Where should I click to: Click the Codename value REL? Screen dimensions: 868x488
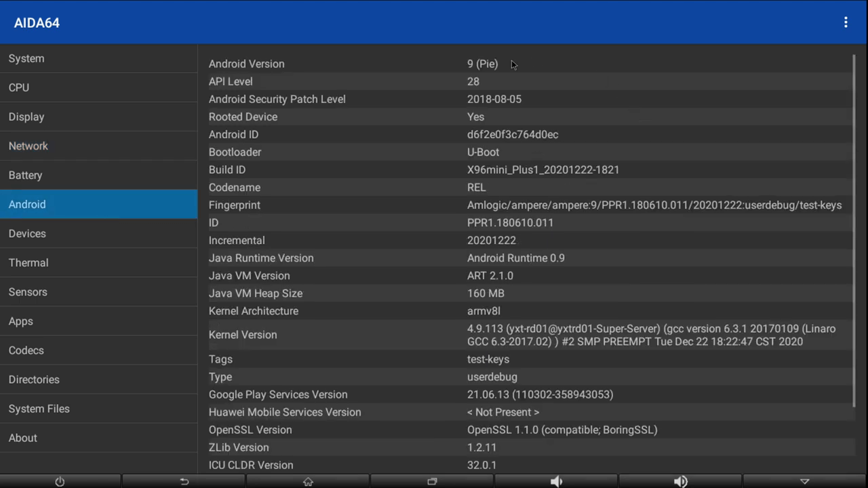(476, 187)
